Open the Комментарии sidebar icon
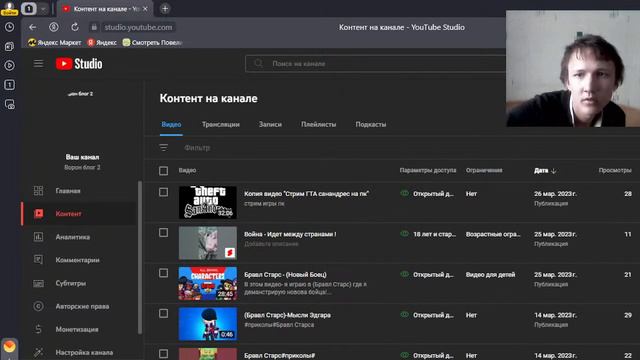The height and width of the screenshot is (360, 640). coord(38,260)
